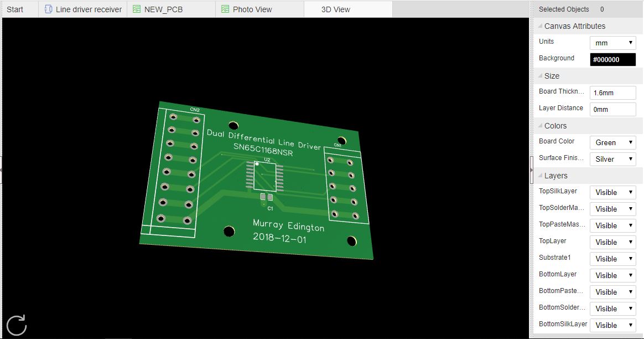Change TopLayer visibility dropdown
Screen dimensions: 644x339
pos(613,242)
